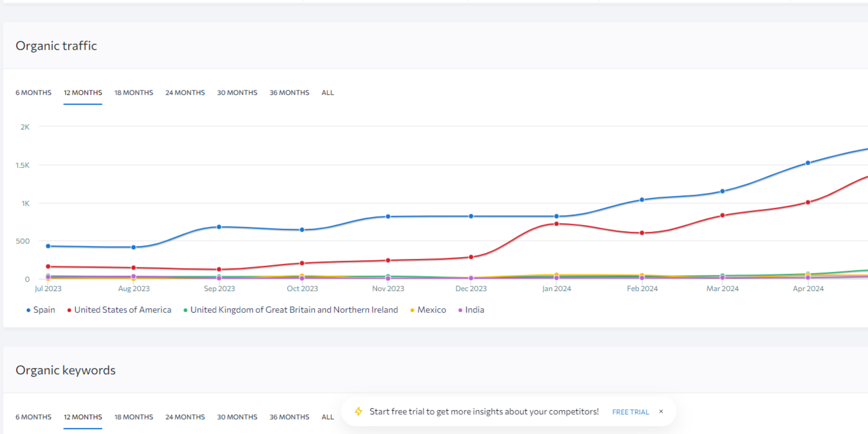The height and width of the screenshot is (434, 868).
Task: Toggle India series in chart legend
Action: [471, 310]
